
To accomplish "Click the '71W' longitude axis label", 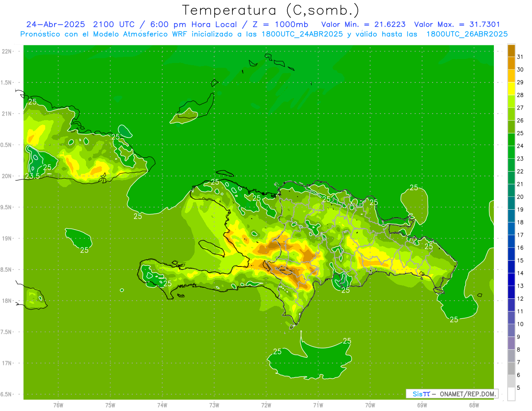I will [x=318, y=405].
